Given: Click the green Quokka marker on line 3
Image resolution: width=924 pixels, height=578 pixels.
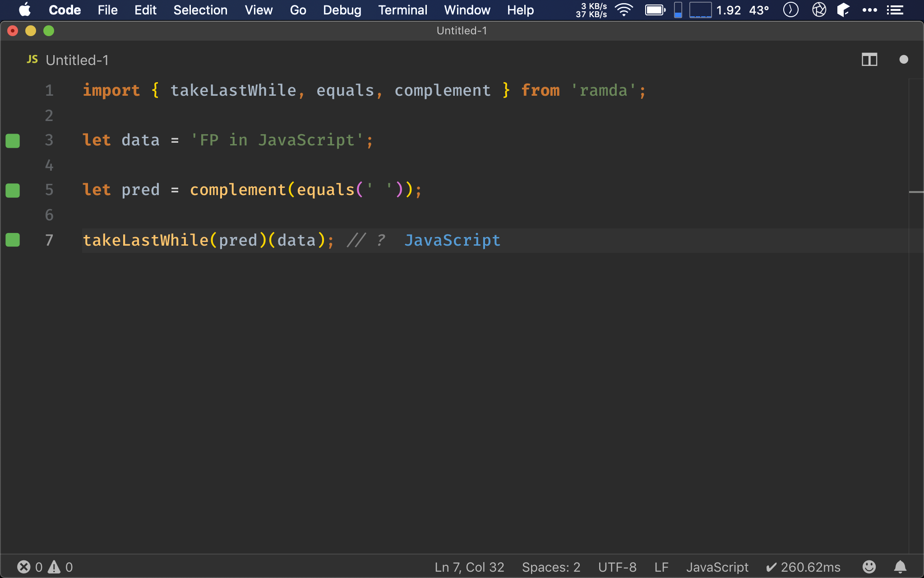Looking at the screenshot, I should click(13, 140).
